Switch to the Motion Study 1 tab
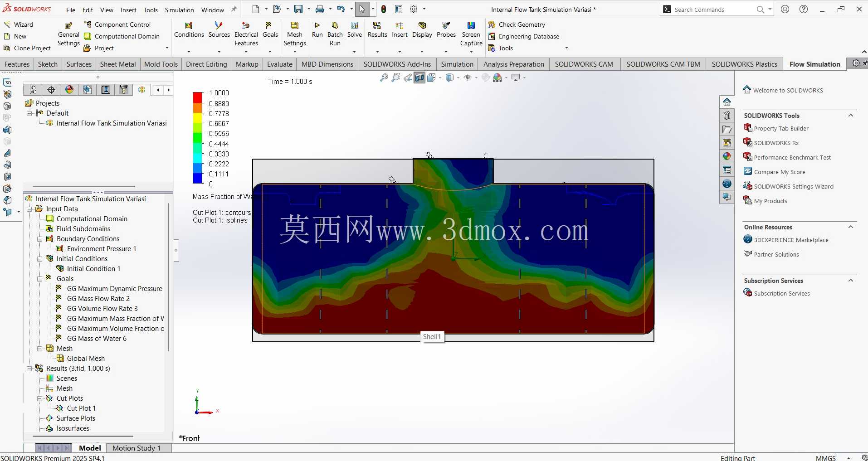Viewport: 868px width, 461px height. point(137,448)
